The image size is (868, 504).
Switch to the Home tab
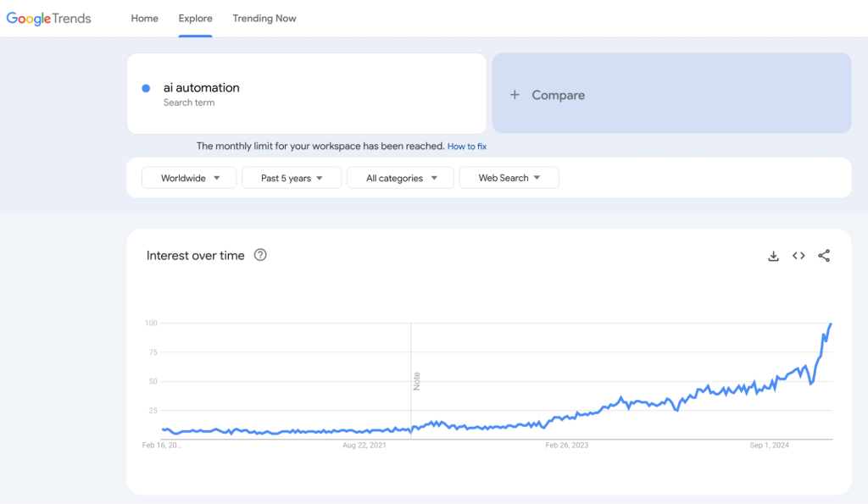pos(144,18)
